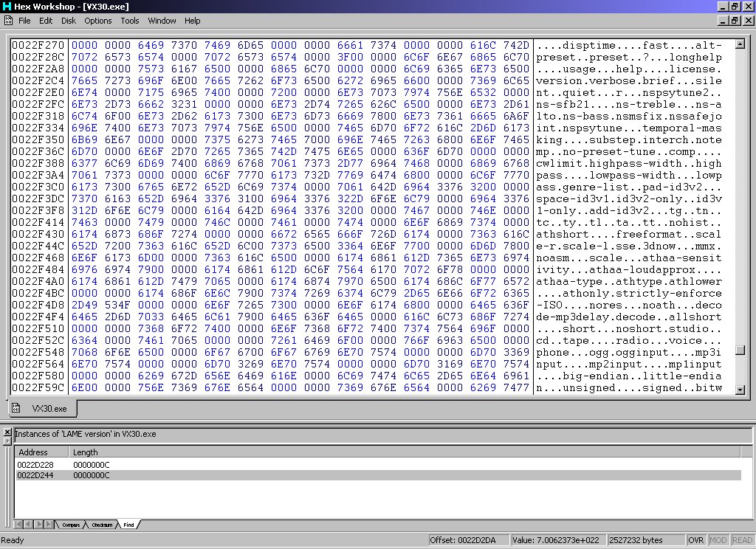
Task: Click the Offset: 0022D2DA status field
Action: (467, 540)
